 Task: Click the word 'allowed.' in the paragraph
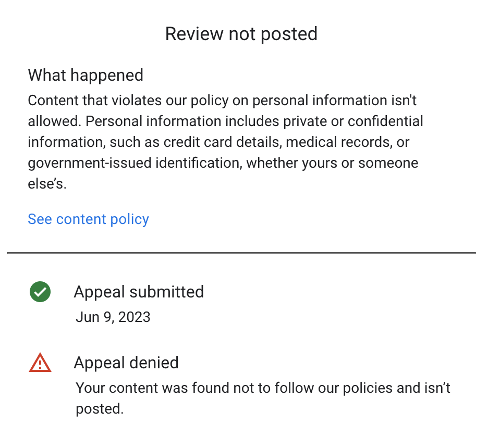click(54, 121)
